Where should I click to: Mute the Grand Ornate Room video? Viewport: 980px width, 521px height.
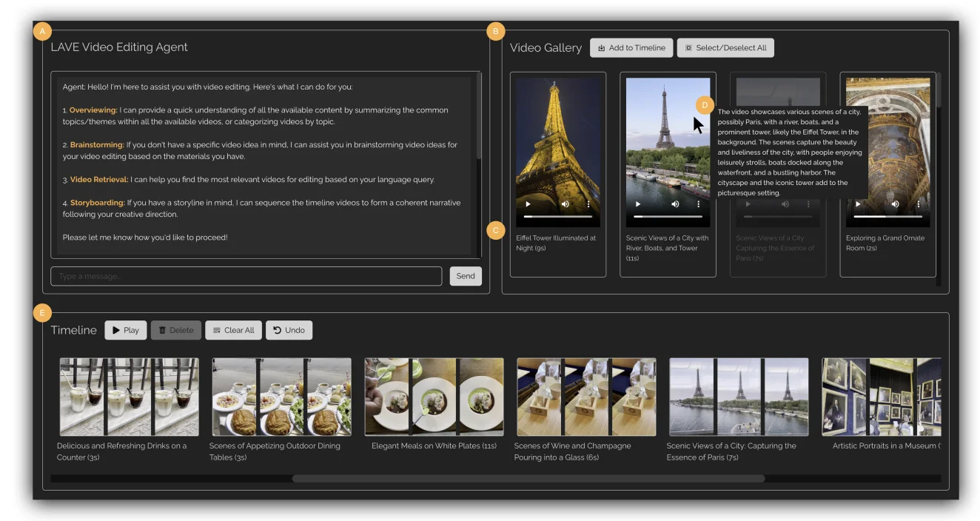[x=895, y=204]
